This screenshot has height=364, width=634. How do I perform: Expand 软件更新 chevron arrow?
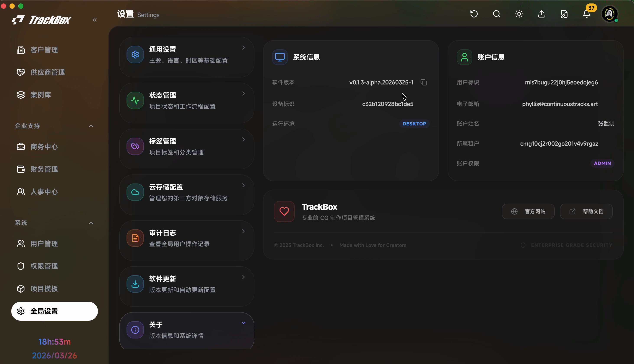[243, 277]
